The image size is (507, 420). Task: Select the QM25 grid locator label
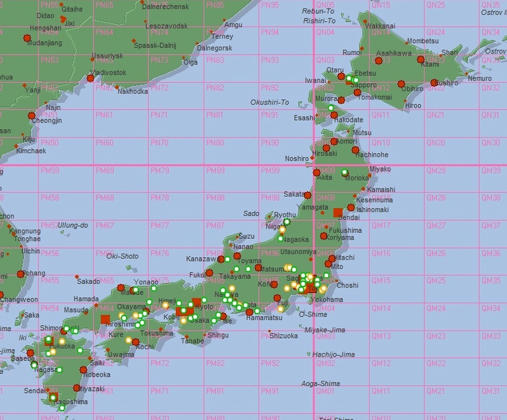pos(436,280)
